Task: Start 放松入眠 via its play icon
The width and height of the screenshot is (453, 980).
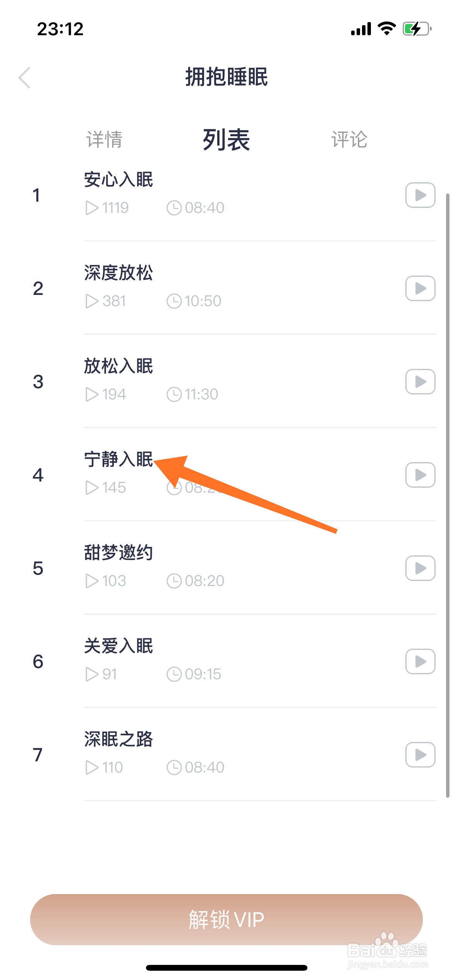Action: (x=420, y=381)
